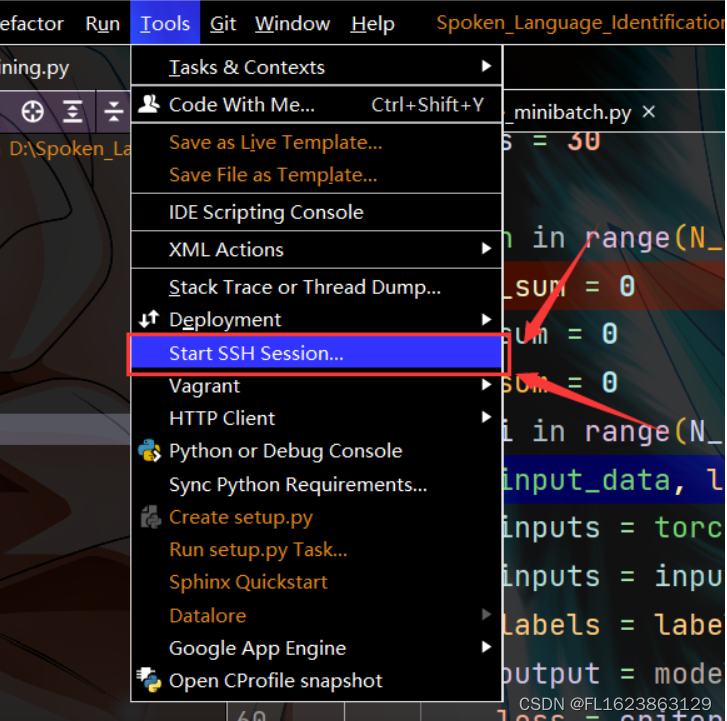Click the Deployment up-down arrows icon

click(149, 319)
